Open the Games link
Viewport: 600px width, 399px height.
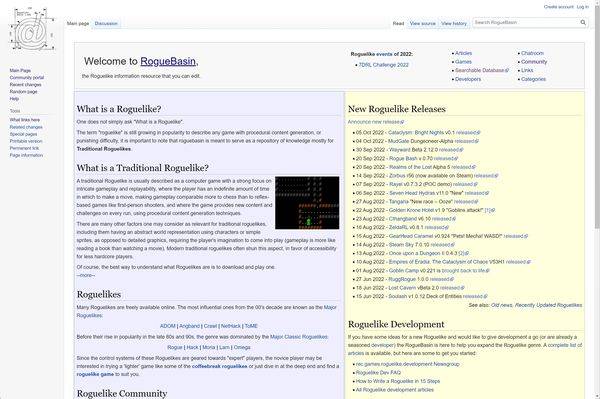point(463,62)
